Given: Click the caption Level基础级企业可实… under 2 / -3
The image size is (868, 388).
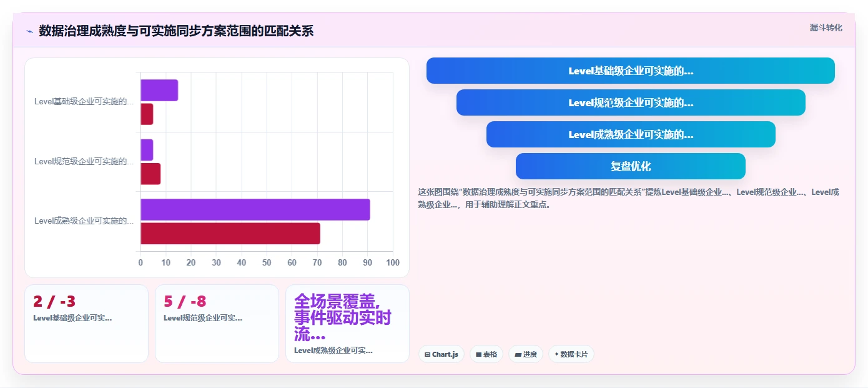Looking at the screenshot, I should (x=72, y=318).
